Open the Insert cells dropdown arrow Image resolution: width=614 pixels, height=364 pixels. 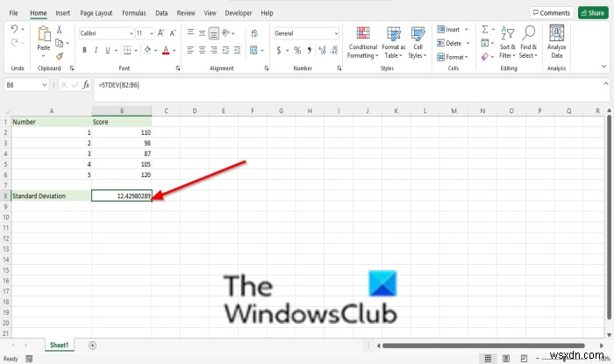466,29
